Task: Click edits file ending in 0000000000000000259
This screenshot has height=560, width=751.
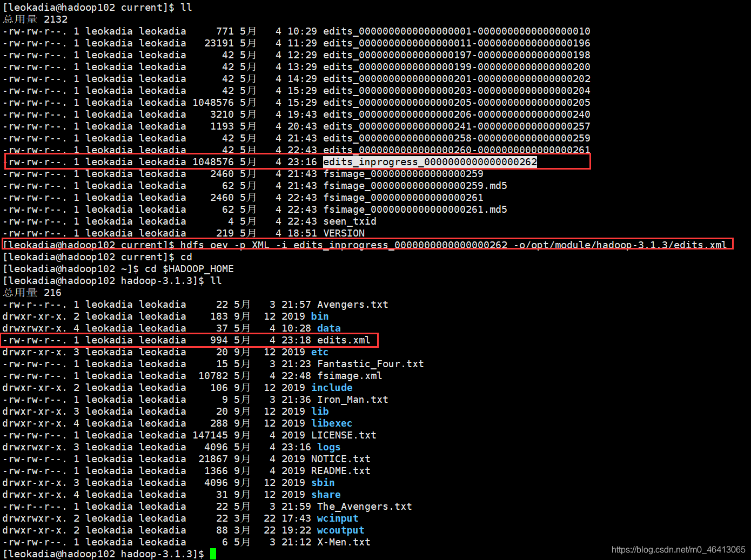Action: (457, 138)
